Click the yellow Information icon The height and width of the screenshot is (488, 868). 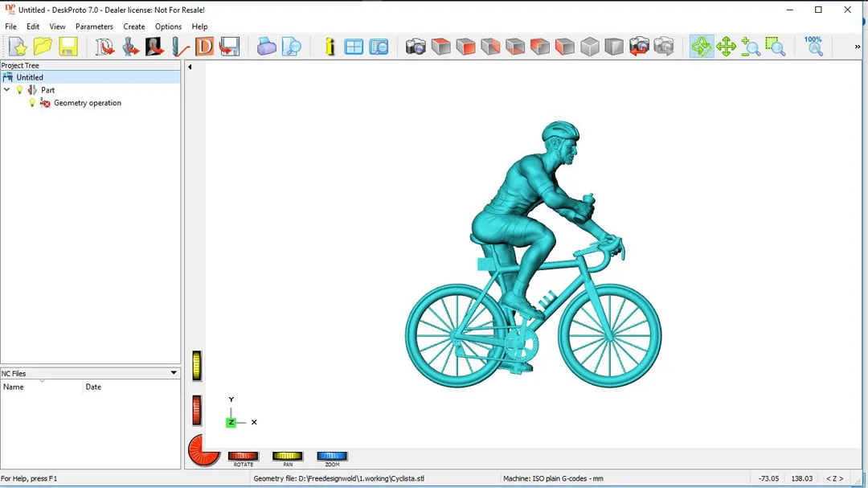(x=330, y=47)
